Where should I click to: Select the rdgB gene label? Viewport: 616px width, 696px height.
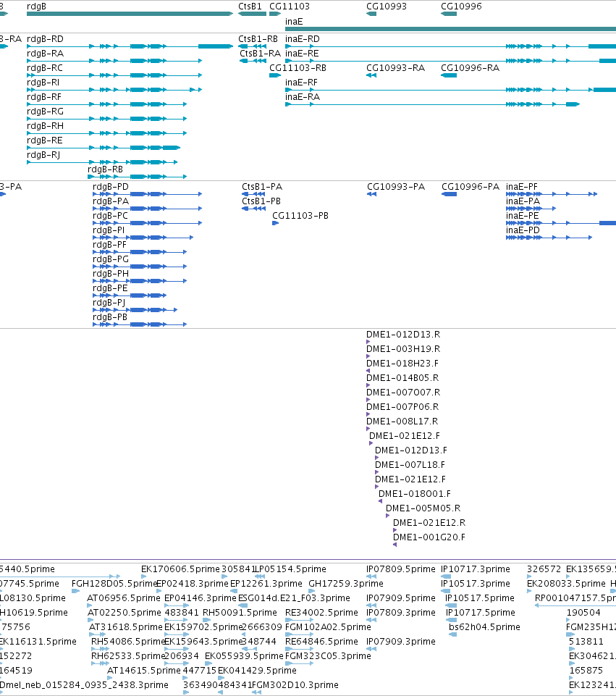click(x=36, y=7)
